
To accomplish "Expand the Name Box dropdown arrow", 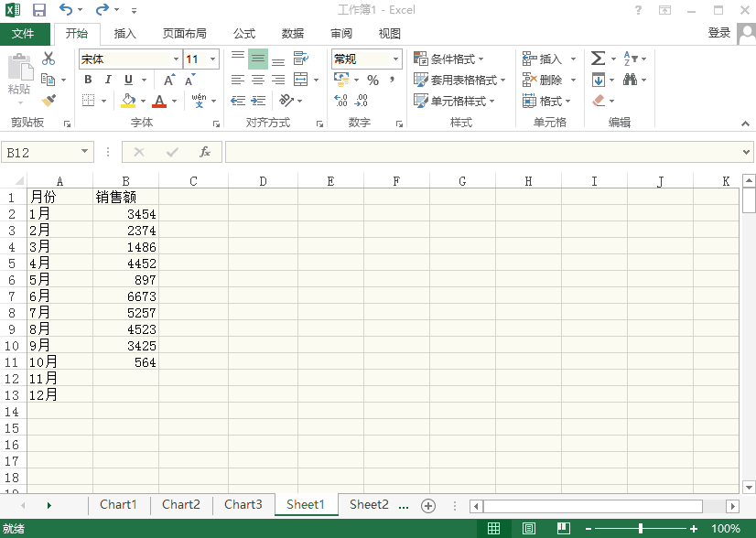I will pyautogui.click(x=85, y=152).
